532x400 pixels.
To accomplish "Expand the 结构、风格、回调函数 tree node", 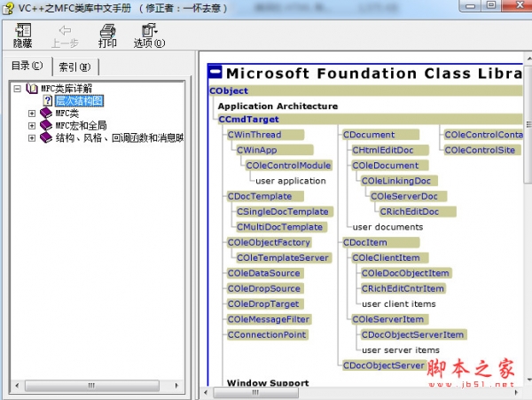I will pos(32,138).
